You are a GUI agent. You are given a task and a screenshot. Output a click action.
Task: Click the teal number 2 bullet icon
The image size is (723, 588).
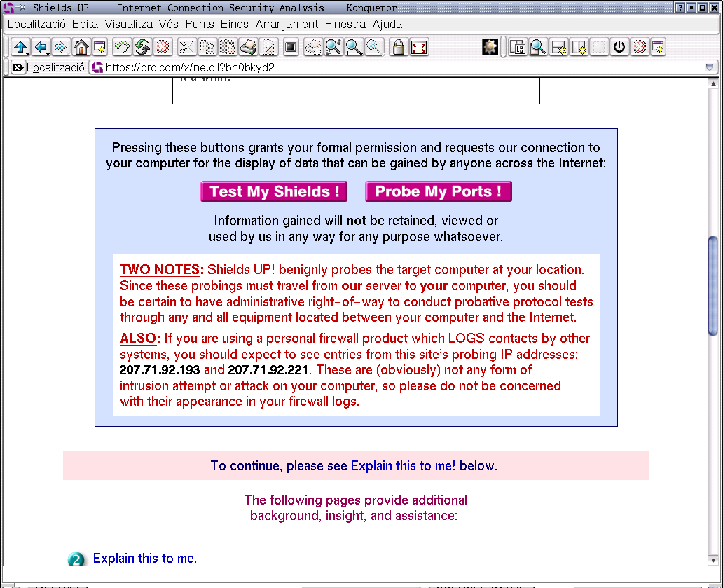[x=76, y=559]
